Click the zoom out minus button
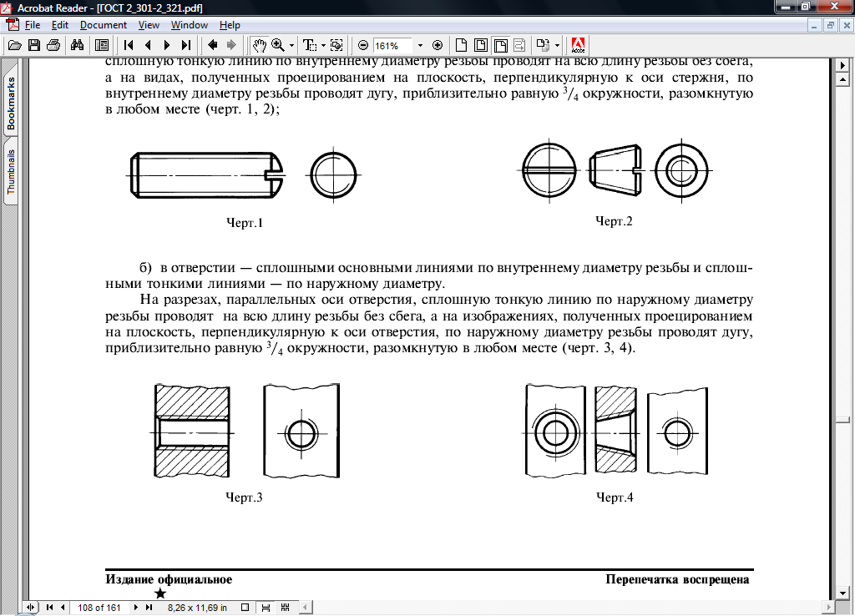855x616 pixels. coord(363,45)
